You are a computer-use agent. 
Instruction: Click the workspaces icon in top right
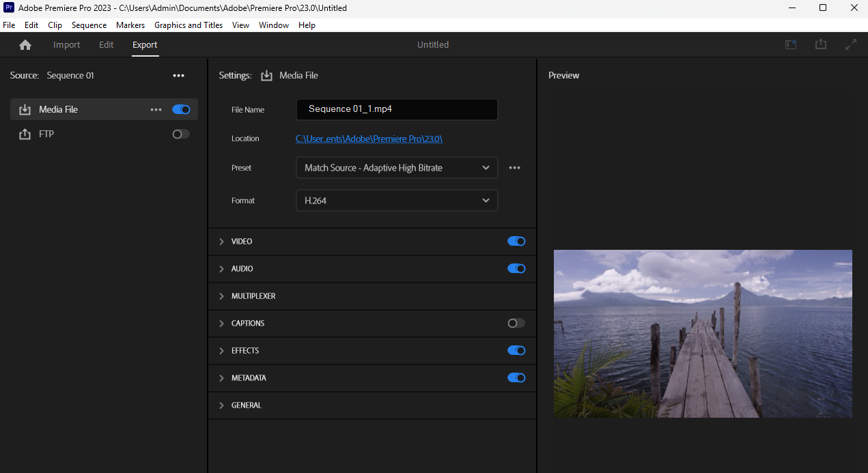[791, 44]
